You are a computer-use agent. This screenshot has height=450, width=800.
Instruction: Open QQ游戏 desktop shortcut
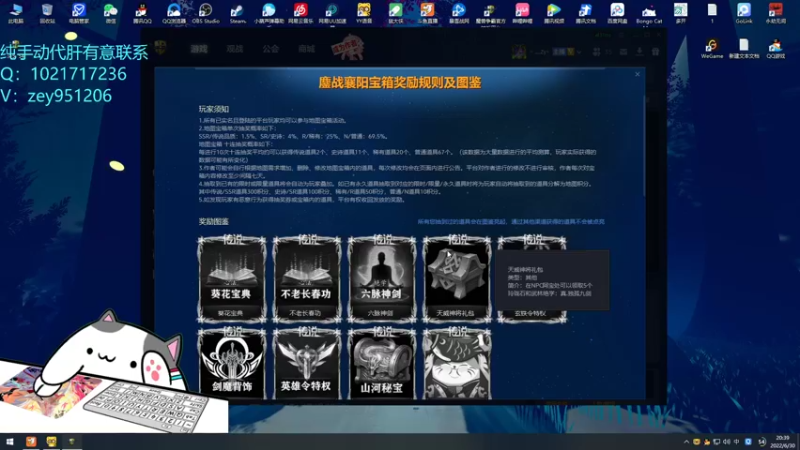point(776,49)
